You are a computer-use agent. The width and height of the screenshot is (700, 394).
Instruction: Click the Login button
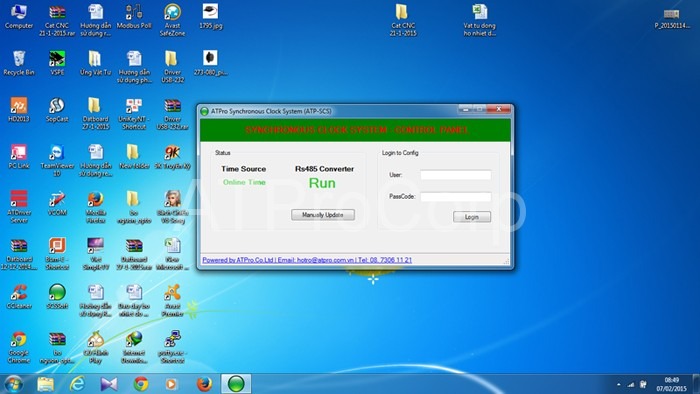tap(472, 216)
